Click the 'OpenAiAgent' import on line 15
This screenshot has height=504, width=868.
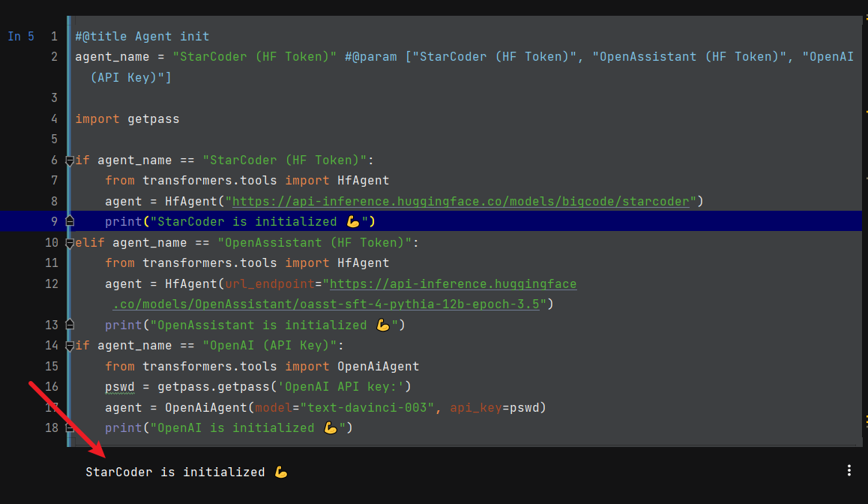378,366
